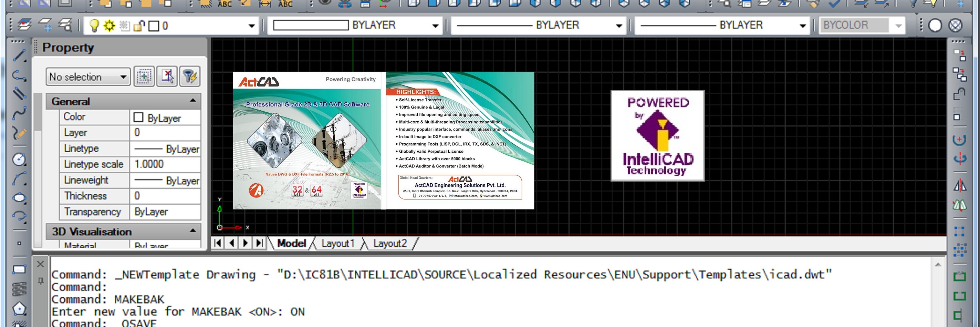Collapse the General section
The image size is (980, 327).
(192, 101)
